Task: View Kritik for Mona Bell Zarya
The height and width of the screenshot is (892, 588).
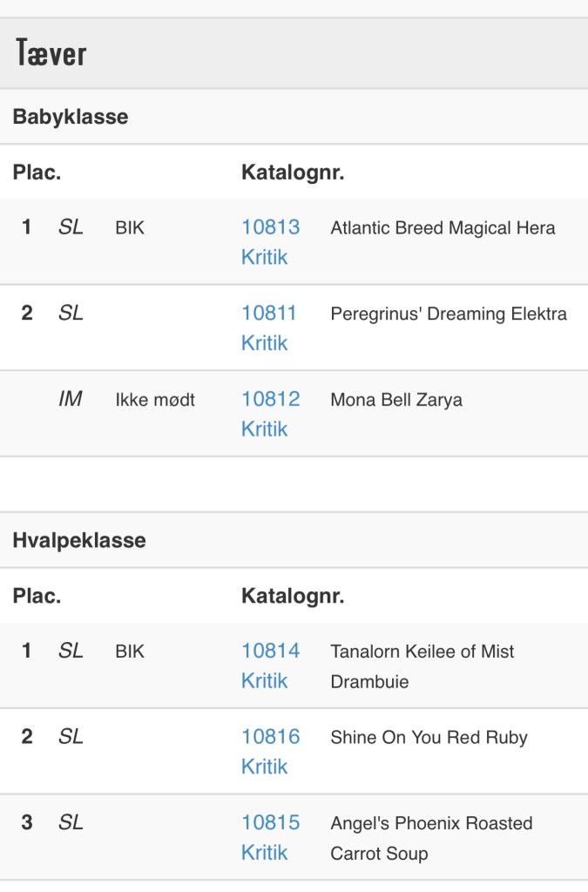Action: pyautogui.click(x=264, y=429)
